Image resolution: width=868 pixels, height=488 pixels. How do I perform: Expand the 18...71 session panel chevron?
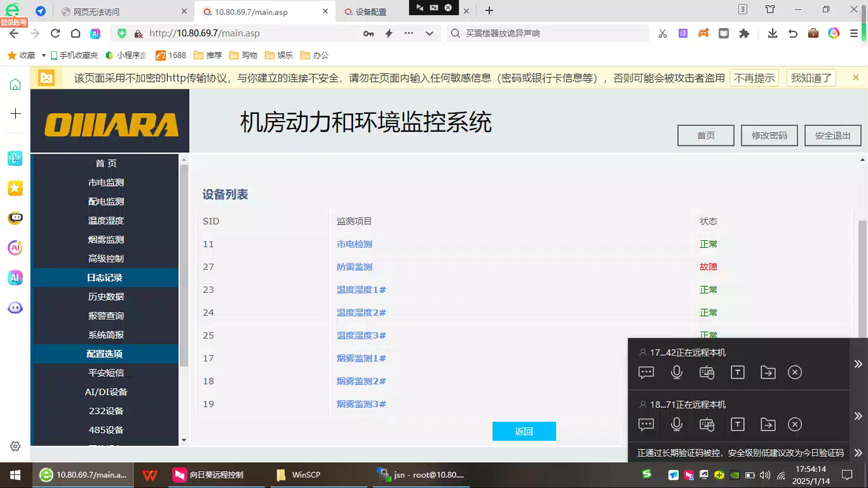858,416
